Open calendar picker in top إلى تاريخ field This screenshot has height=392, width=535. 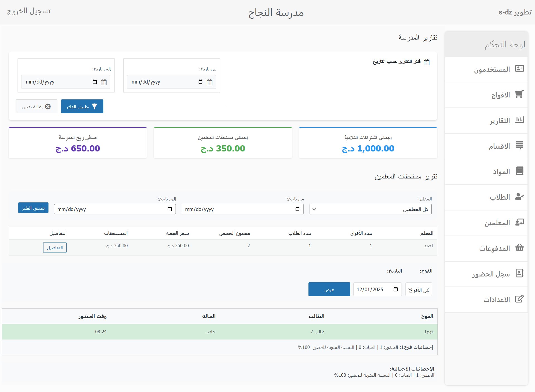95,82
